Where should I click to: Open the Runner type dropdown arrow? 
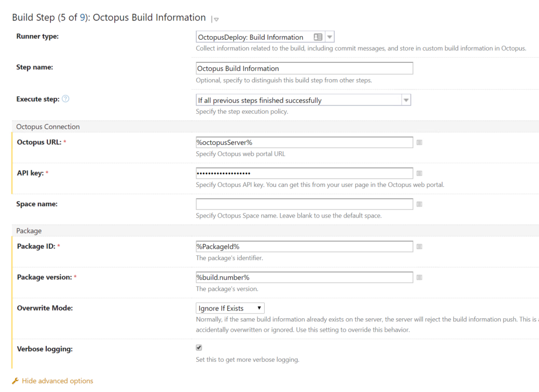330,37
